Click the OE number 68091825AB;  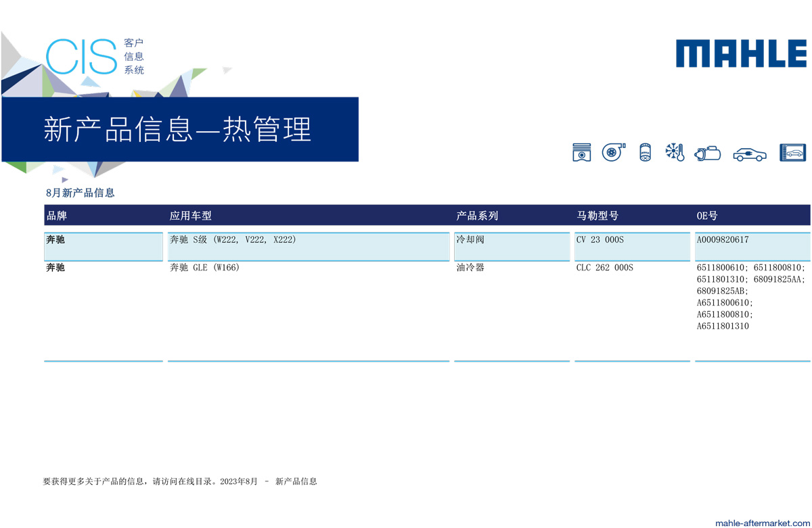click(x=723, y=291)
